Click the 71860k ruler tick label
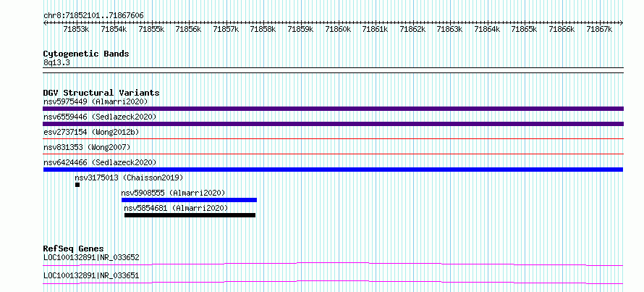 pyautogui.click(x=338, y=29)
